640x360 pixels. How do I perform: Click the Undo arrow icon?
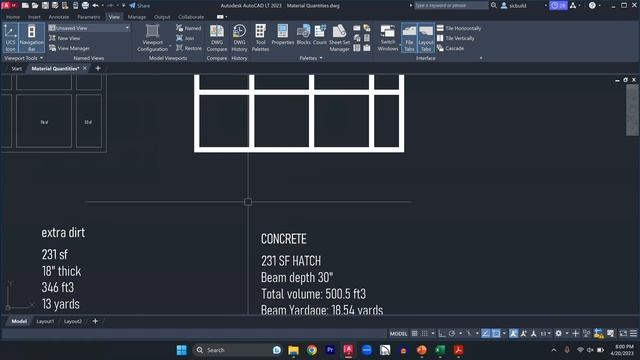[x=96, y=5]
